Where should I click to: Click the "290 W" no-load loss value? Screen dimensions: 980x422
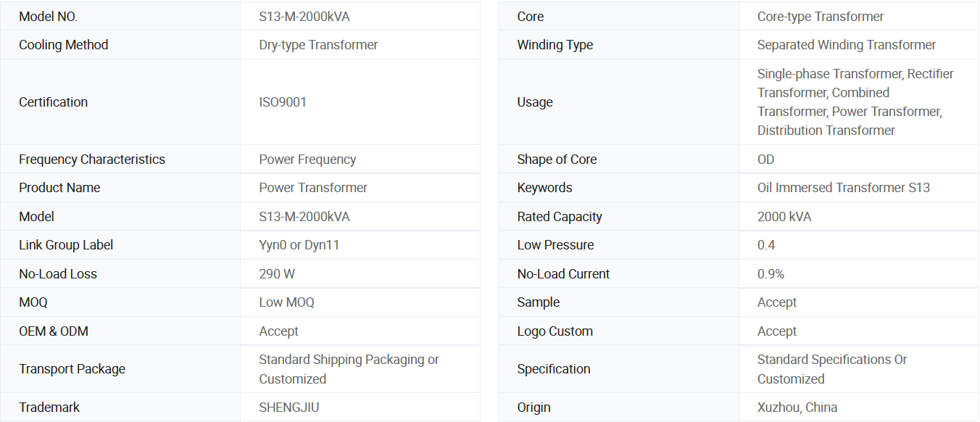pos(277,274)
